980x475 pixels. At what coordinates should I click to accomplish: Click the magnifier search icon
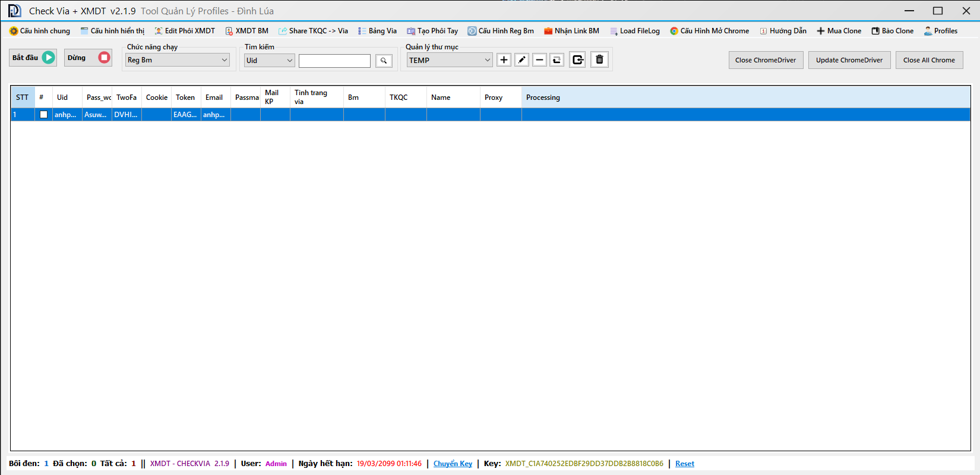click(x=384, y=61)
